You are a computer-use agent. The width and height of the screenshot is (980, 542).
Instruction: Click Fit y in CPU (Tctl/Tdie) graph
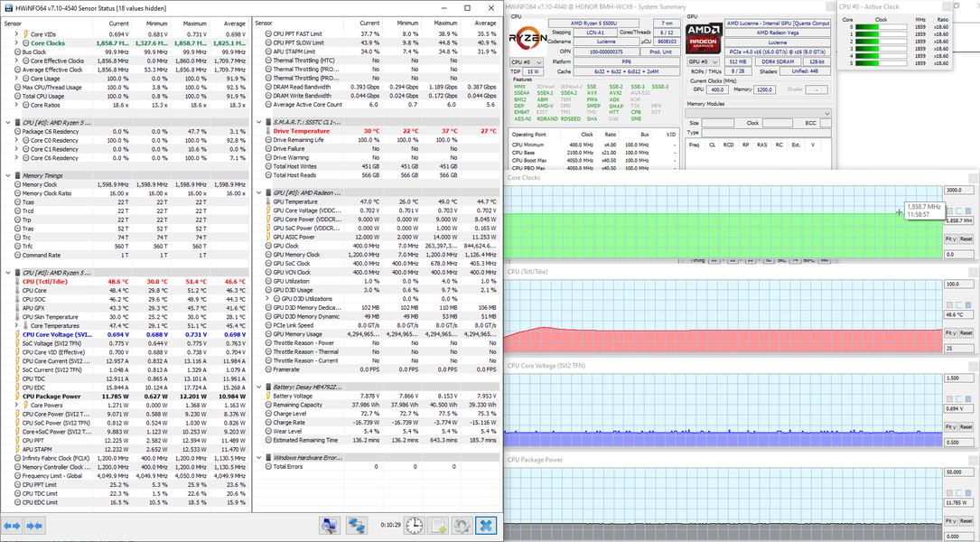coord(950,332)
